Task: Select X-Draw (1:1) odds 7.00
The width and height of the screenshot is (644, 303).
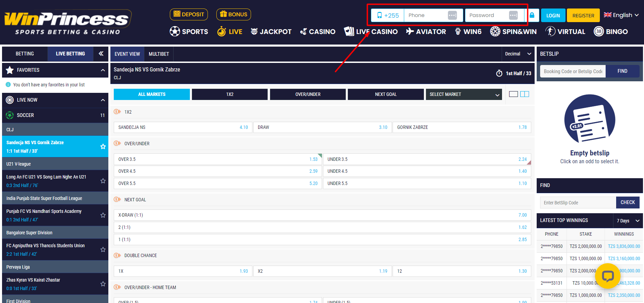Action: pyautogui.click(x=322, y=215)
